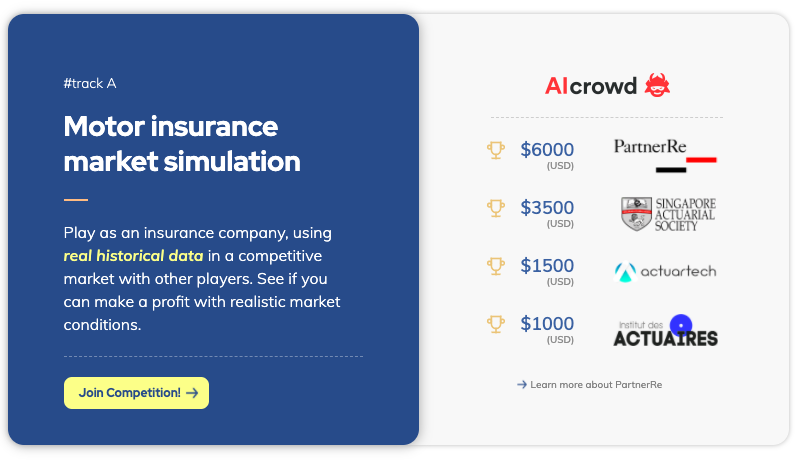The height and width of the screenshot is (460, 802).
Task: Open the Singapore Actuarial Society logo
Action: [x=667, y=214]
